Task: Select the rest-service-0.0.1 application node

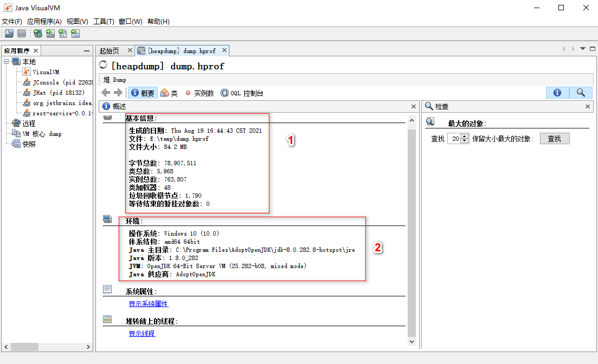Action: (x=62, y=113)
